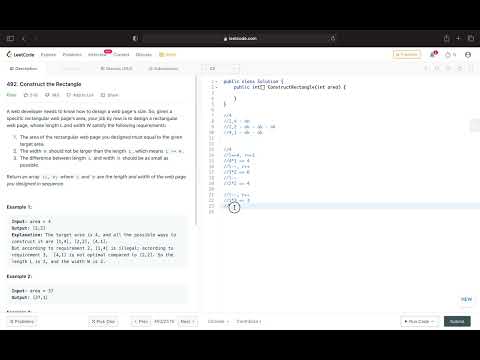Image resolution: width=480 pixels, height=360 pixels.
Task: Click the Easy difficulty label
Action: 11,95
